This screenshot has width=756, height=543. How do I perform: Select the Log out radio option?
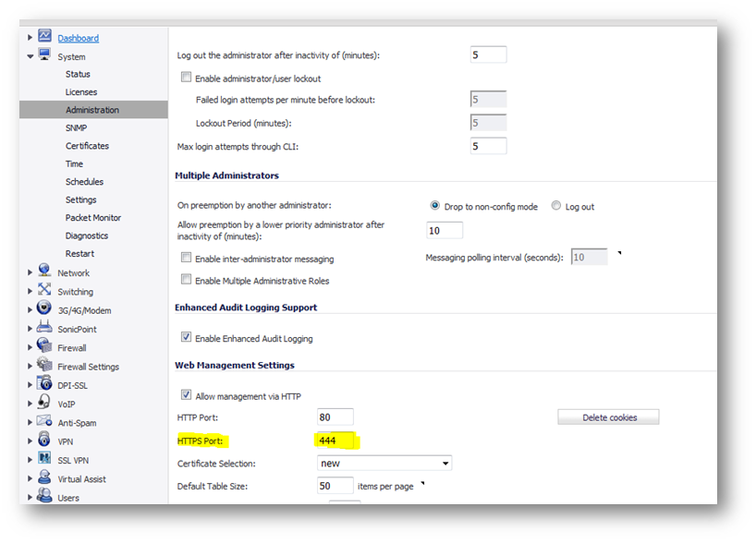pos(556,206)
